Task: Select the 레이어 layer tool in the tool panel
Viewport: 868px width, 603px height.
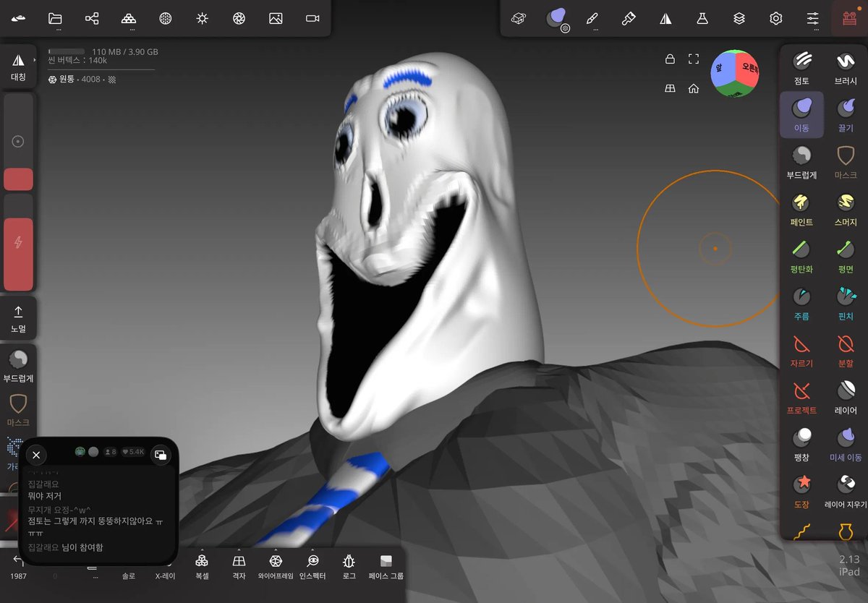Action: point(846,397)
